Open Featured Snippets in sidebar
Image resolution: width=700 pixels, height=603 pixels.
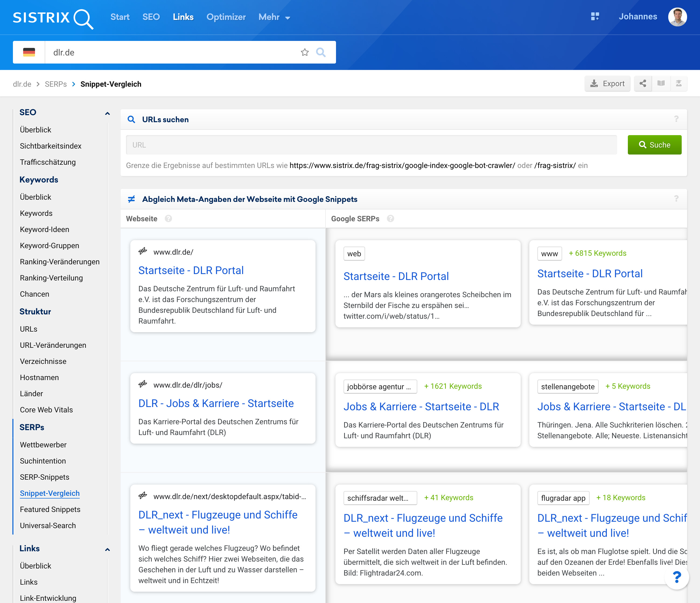(x=50, y=509)
